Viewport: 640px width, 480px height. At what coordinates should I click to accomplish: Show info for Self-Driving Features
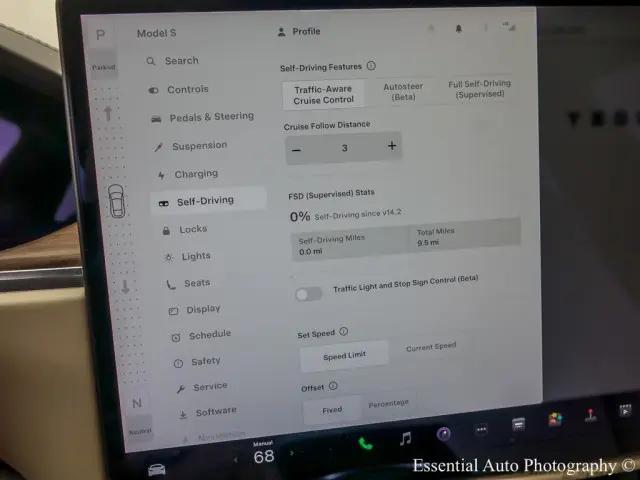pyautogui.click(x=371, y=65)
